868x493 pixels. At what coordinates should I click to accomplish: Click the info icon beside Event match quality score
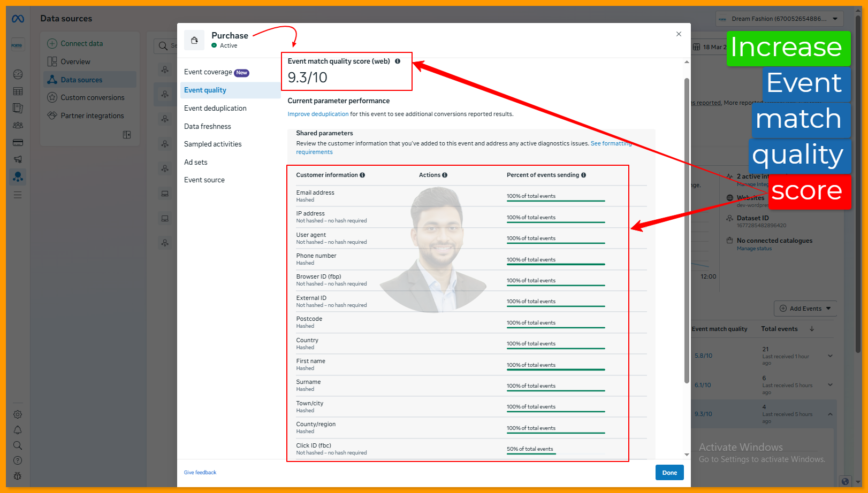tap(398, 61)
